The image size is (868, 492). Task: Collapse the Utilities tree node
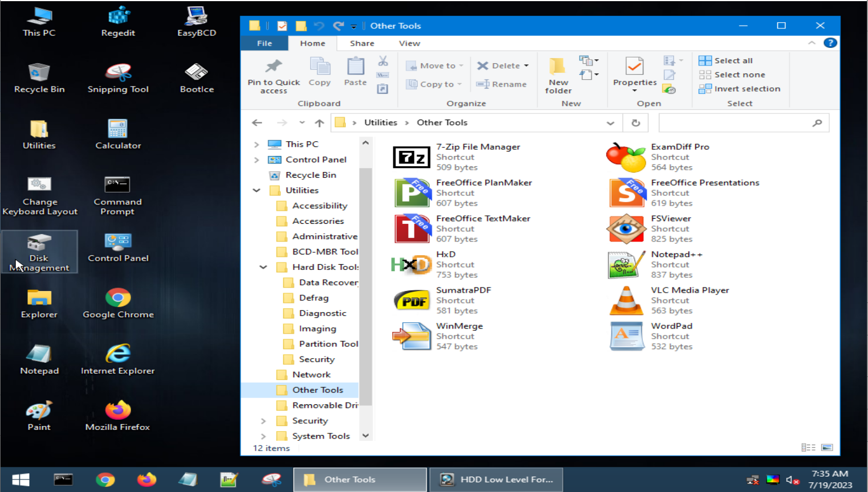(256, 190)
